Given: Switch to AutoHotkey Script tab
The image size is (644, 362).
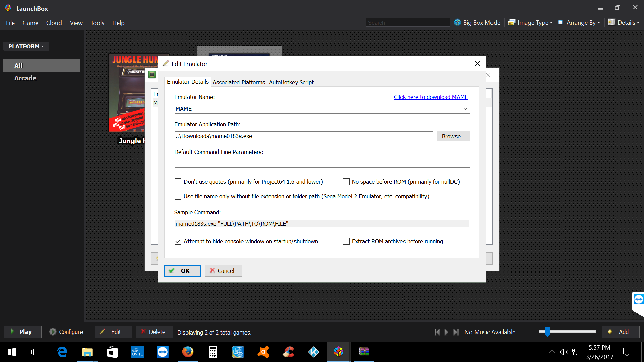Looking at the screenshot, I should pos(291,82).
